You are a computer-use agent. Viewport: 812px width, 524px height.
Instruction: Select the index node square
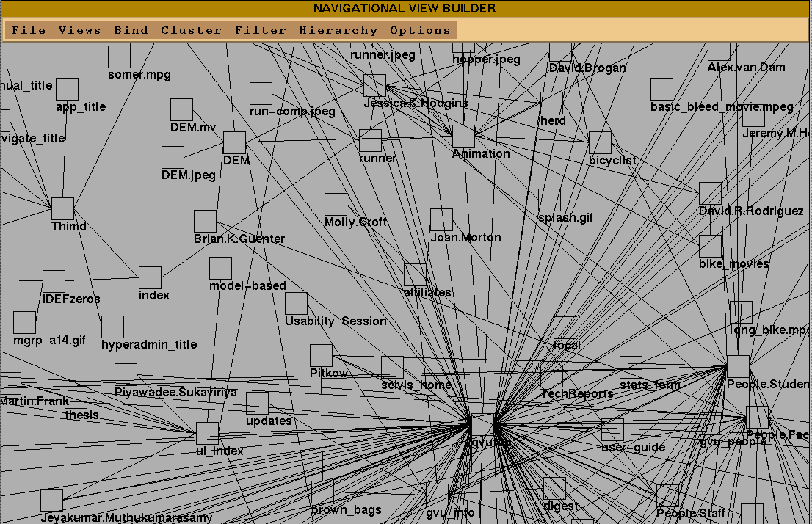pyautogui.click(x=150, y=277)
